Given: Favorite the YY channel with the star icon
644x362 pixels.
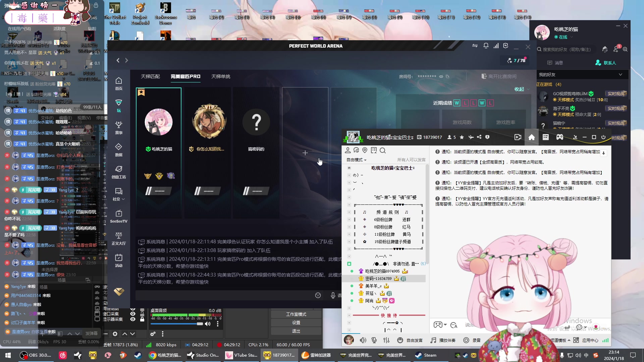Looking at the screenshot, I should (x=462, y=137).
